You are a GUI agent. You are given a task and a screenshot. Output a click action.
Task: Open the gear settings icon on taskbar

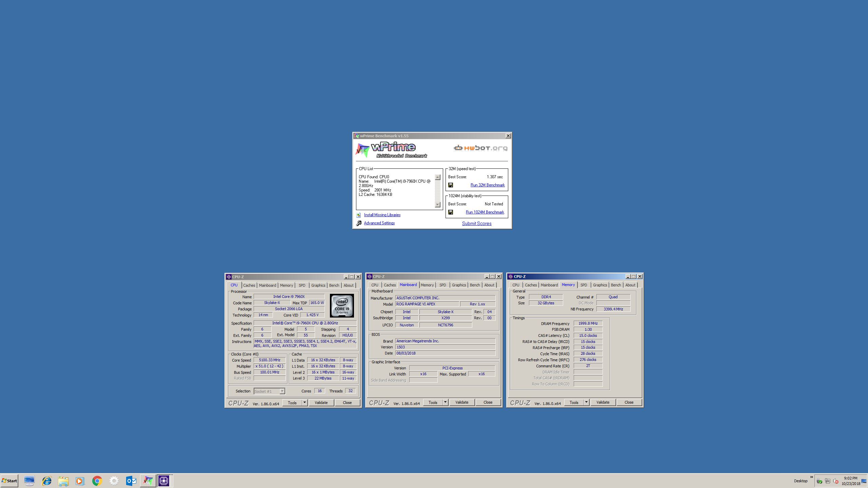pyautogui.click(x=114, y=481)
